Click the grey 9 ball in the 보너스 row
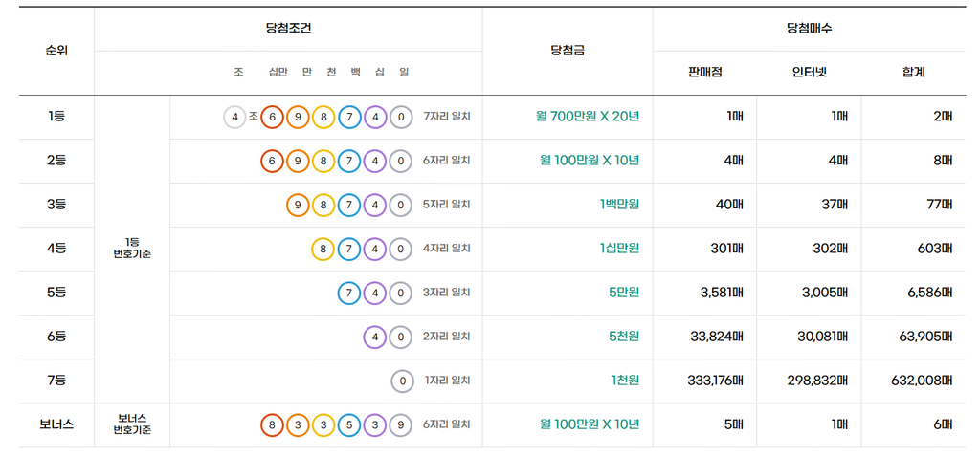 click(401, 425)
